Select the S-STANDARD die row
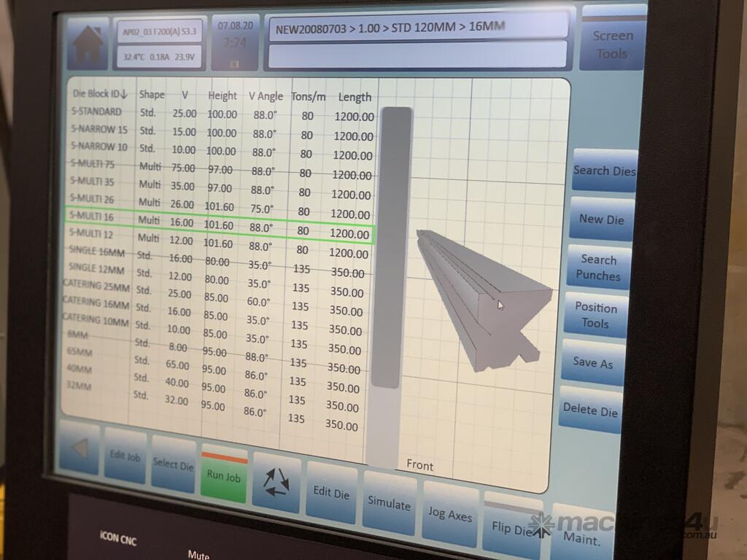The width and height of the screenshot is (747, 560). click(219, 114)
